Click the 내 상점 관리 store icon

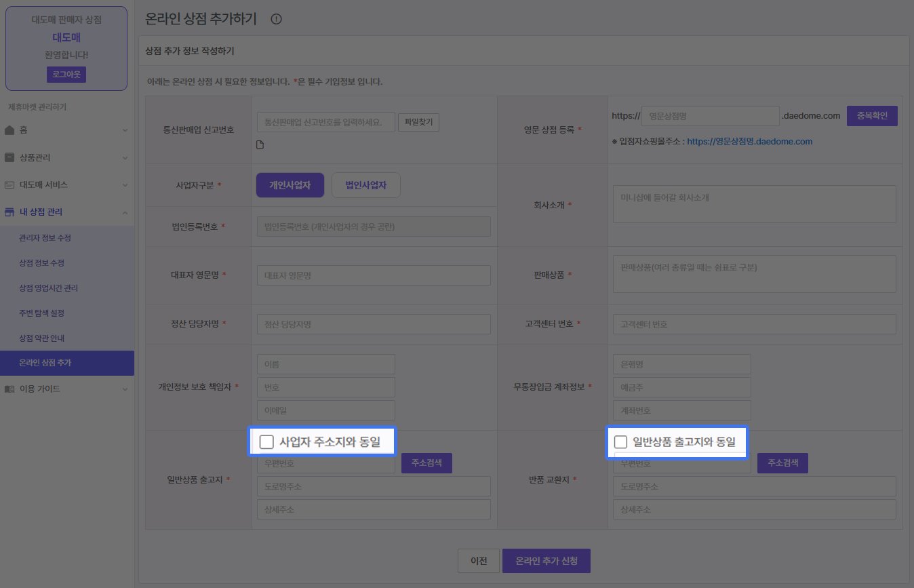tap(9, 212)
